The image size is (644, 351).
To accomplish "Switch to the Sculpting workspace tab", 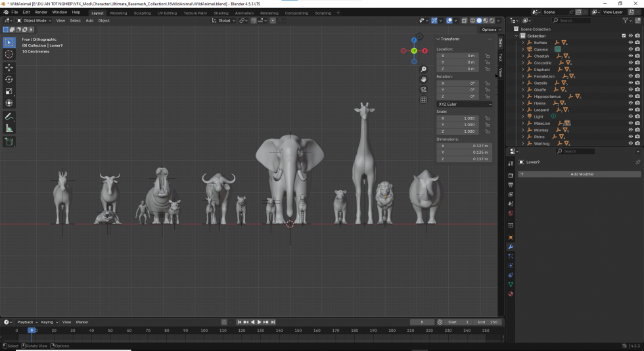I will [142, 12].
